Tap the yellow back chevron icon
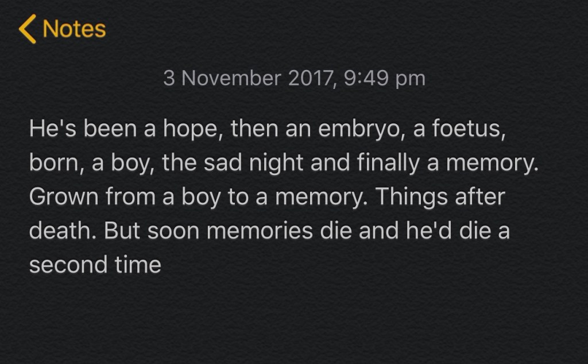This screenshot has height=364, width=588. point(27,30)
